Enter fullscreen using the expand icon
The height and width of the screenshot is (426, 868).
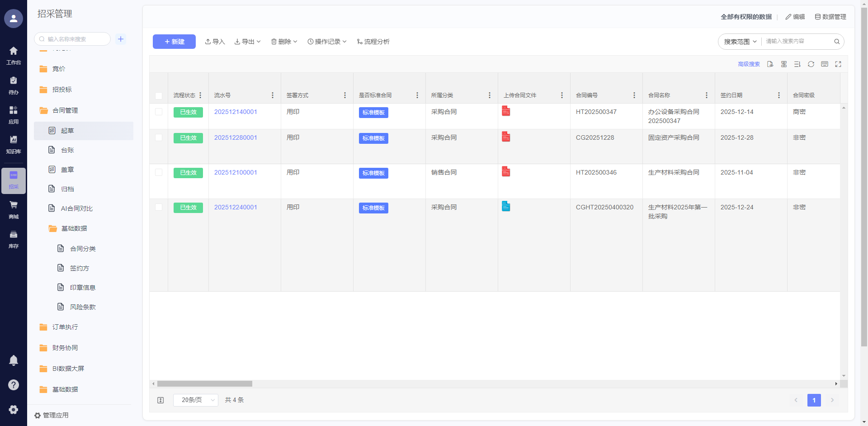838,64
